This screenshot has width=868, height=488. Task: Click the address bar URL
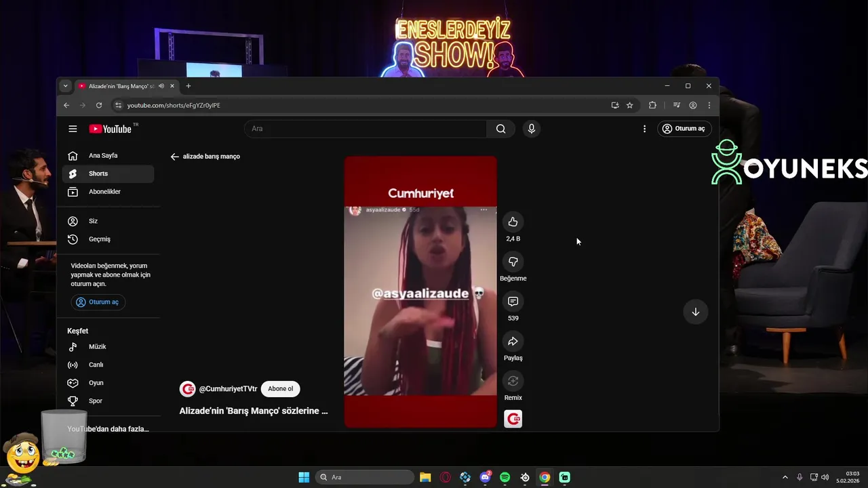[174, 106]
